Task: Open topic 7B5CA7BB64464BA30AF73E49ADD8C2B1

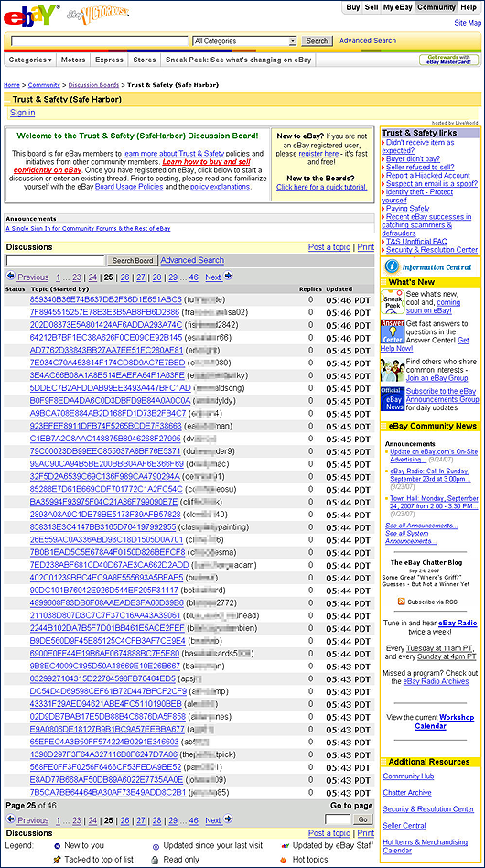Action: point(108,792)
